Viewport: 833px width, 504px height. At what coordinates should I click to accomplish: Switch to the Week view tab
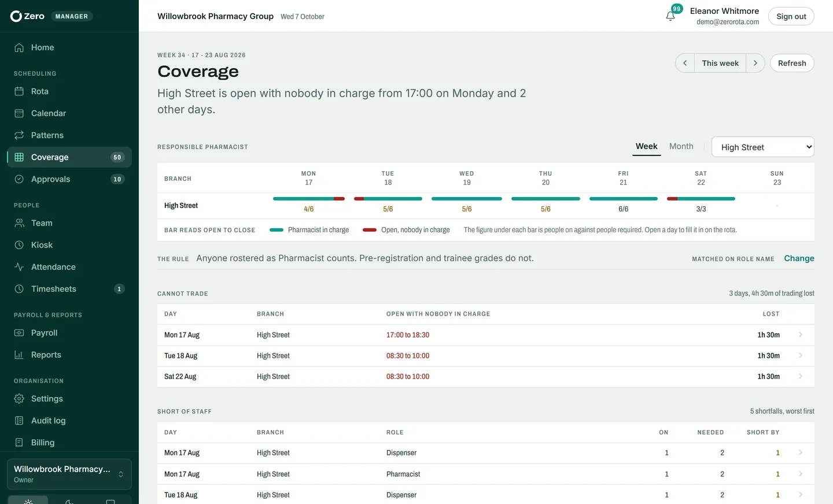(646, 147)
